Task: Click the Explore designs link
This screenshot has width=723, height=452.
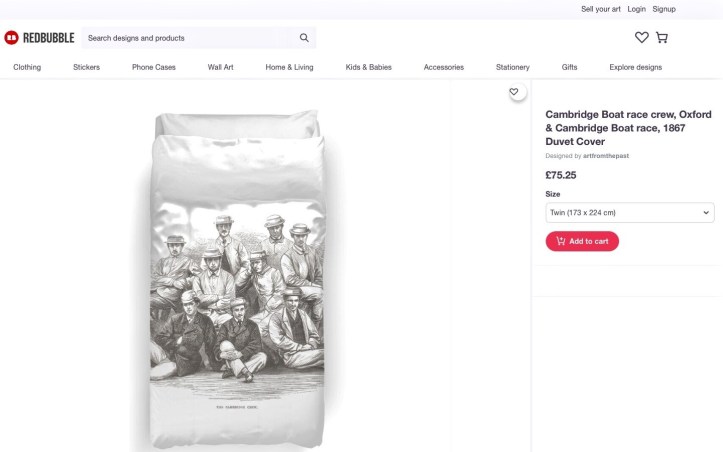Action: click(635, 67)
